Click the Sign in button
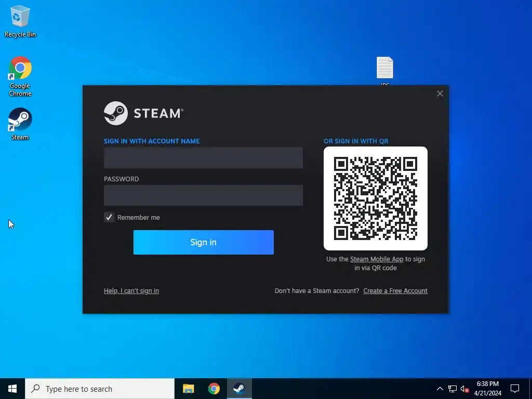The image size is (532, 399). pos(204,242)
